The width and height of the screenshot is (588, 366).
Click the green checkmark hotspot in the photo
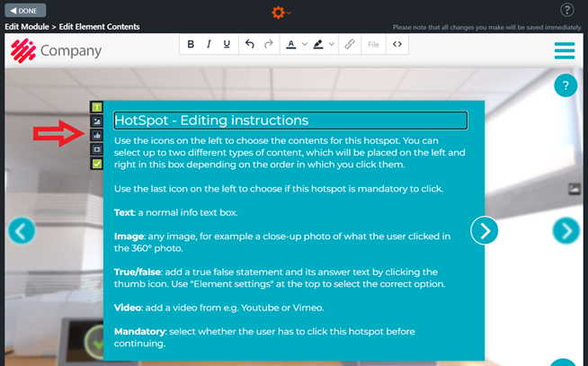tap(94, 343)
